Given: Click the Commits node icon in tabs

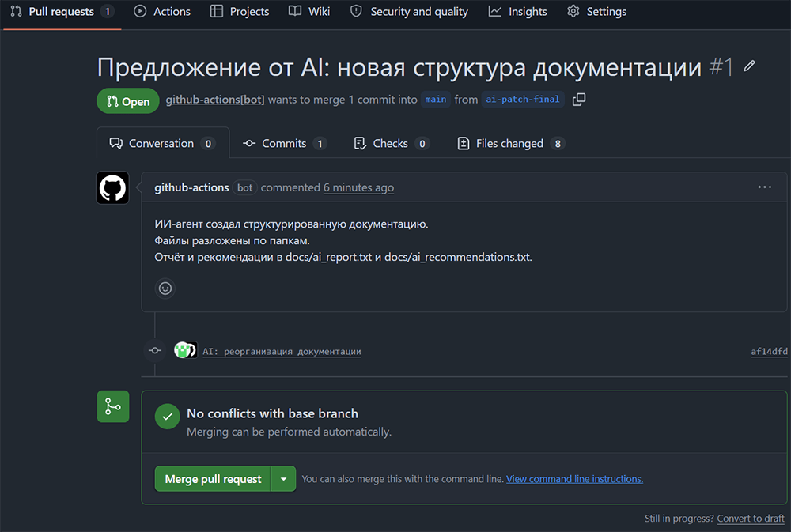Looking at the screenshot, I should (x=248, y=144).
